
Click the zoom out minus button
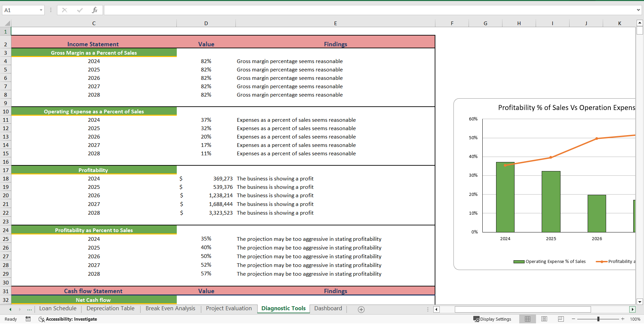coord(574,319)
